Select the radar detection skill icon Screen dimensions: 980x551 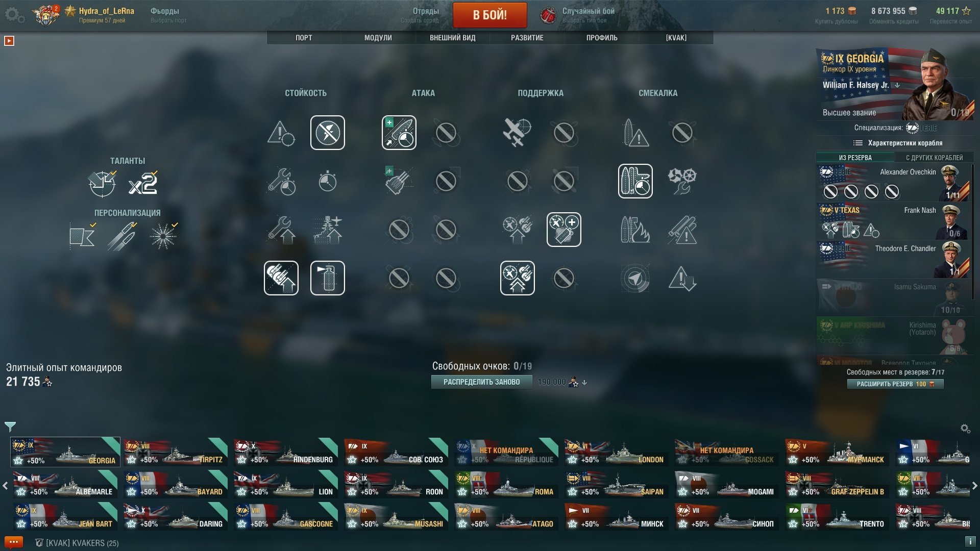tap(635, 278)
